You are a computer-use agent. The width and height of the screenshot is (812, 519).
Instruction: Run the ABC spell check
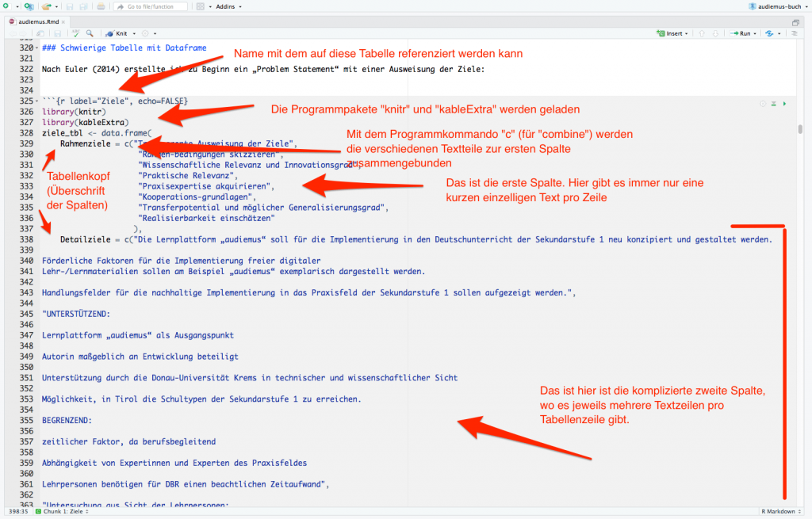(x=76, y=33)
